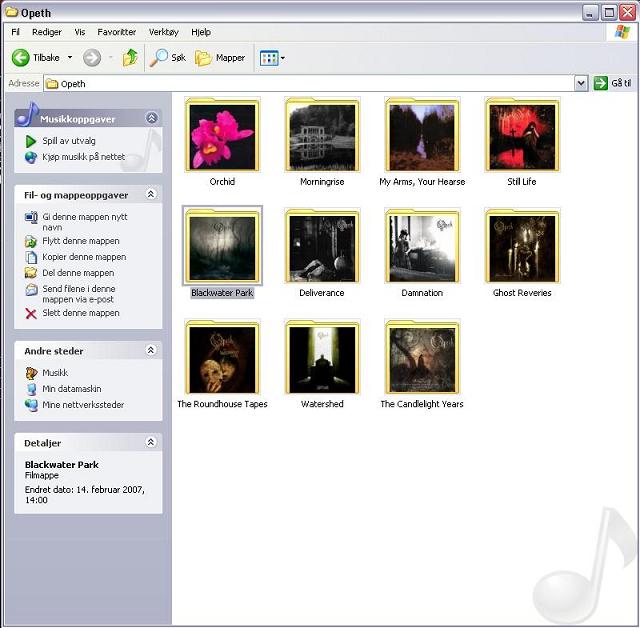Click the share folder icon
The height and width of the screenshot is (628, 640).
point(31,273)
